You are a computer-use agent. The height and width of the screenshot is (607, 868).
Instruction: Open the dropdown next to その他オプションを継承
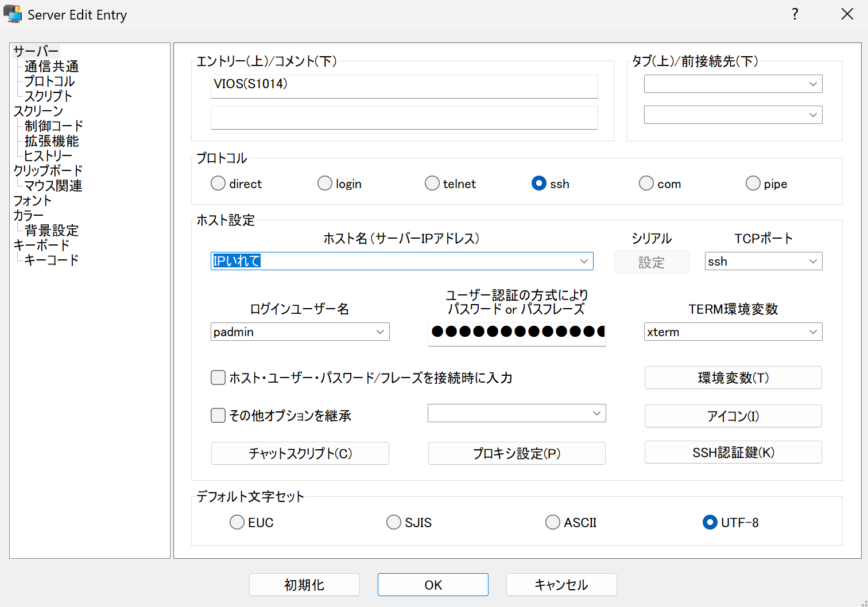(517, 413)
